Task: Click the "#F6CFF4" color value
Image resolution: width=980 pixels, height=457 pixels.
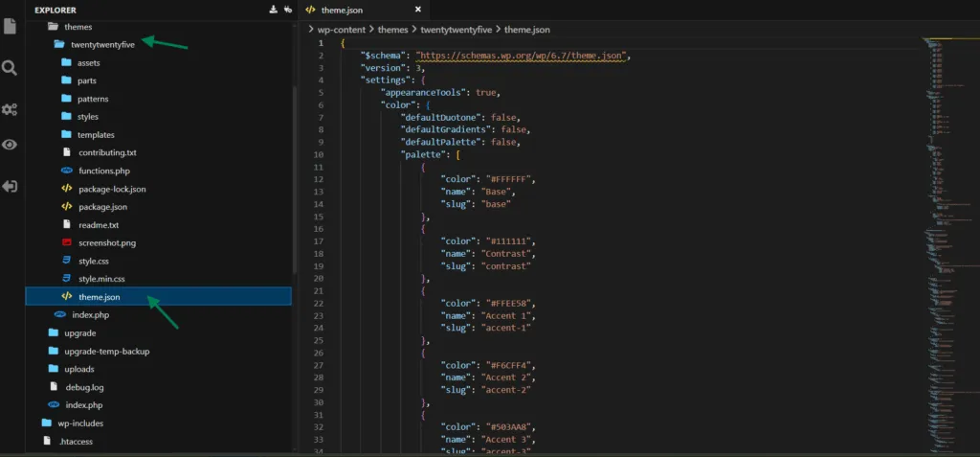Action: tap(509, 365)
